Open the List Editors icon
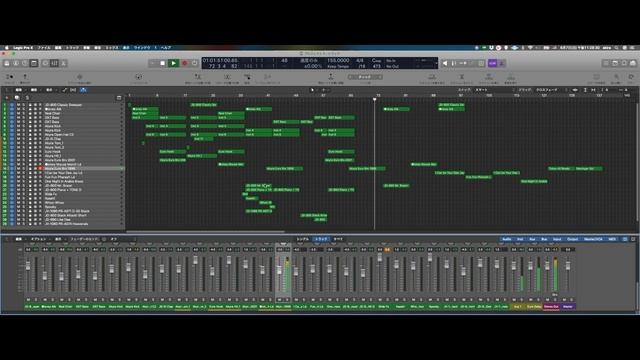 pyautogui.click(x=606, y=63)
